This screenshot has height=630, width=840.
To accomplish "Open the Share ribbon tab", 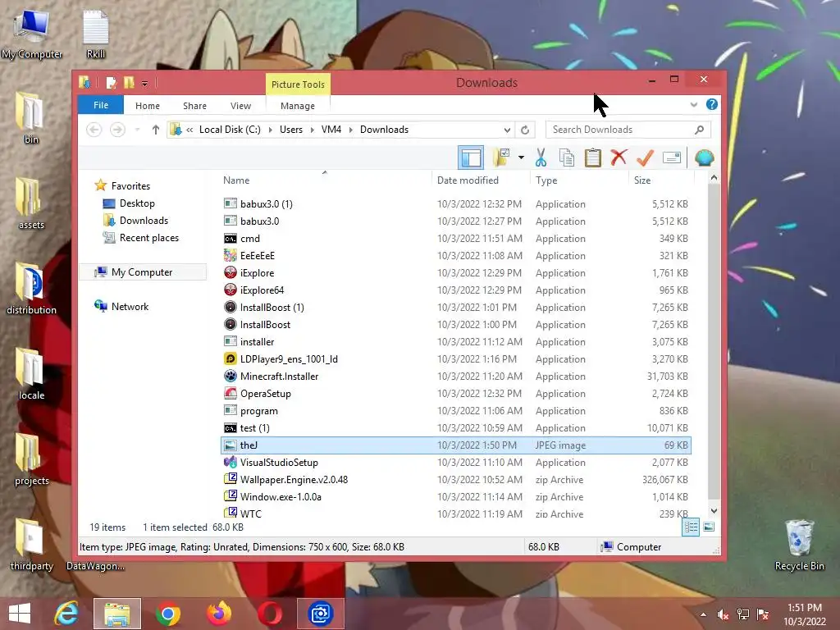I will coord(194,106).
